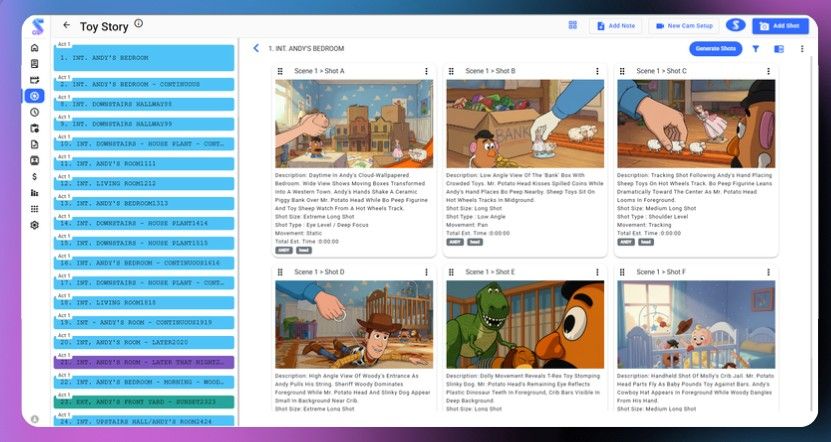Click the round S avatar button
Image resolution: width=831 pixels, height=442 pixels.
[736, 25]
